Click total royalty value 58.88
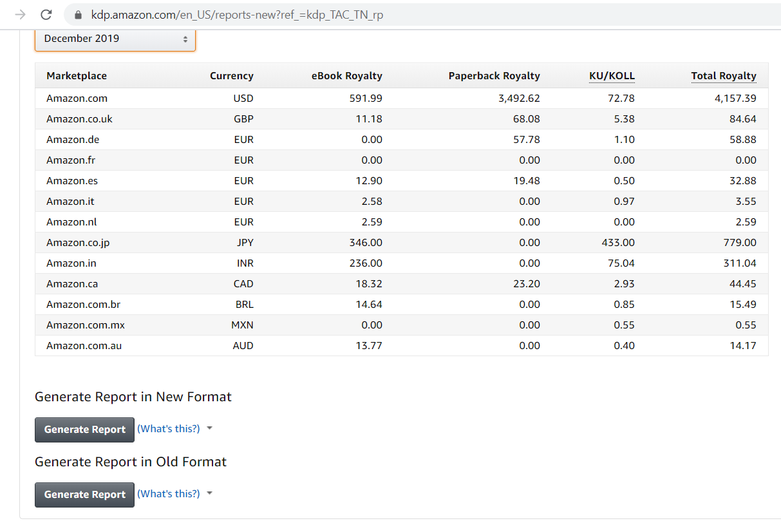781x532 pixels. click(x=743, y=140)
